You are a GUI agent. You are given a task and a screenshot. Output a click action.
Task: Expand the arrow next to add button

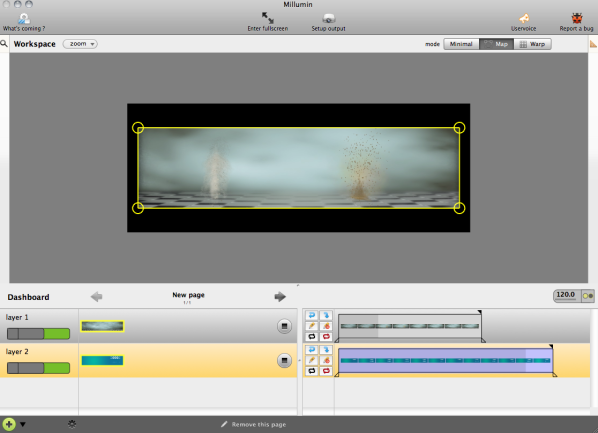[x=23, y=424]
